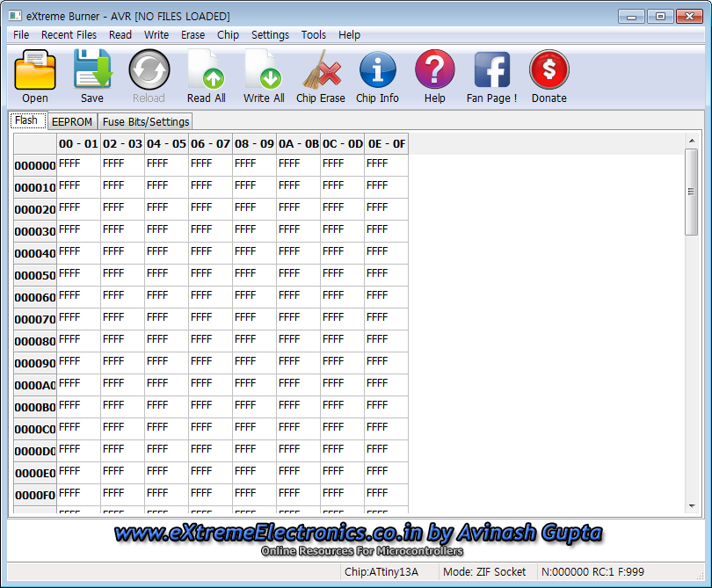Select row address 0000B0
The image size is (712, 588).
tap(35, 407)
